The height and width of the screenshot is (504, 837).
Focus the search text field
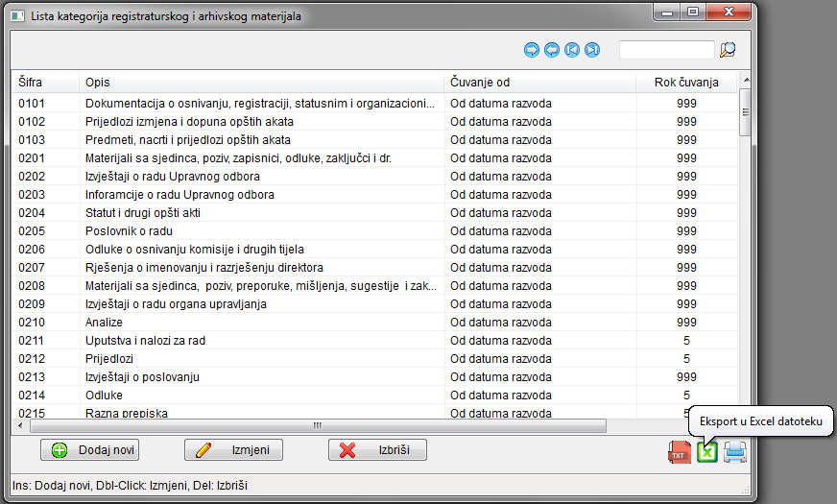pyautogui.click(x=667, y=50)
